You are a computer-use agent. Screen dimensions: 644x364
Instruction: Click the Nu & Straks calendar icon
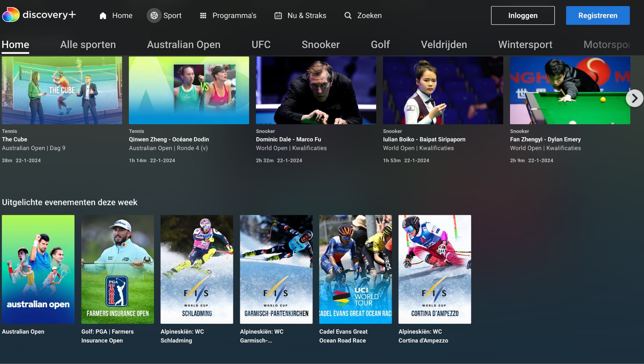[x=278, y=15]
